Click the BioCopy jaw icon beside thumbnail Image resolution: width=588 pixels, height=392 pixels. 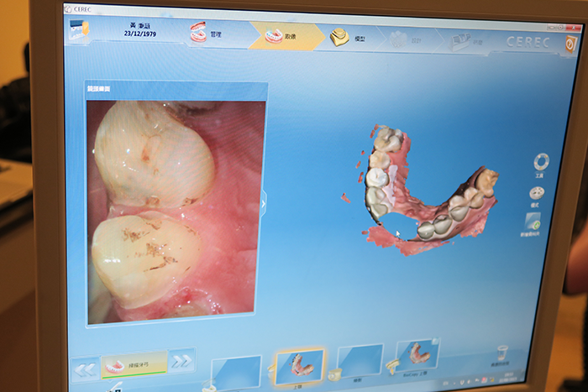(x=392, y=366)
